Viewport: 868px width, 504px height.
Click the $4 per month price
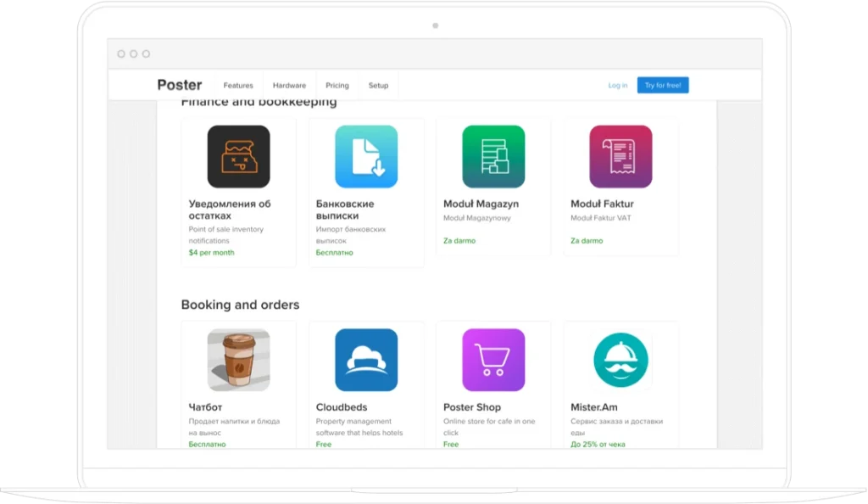(211, 253)
